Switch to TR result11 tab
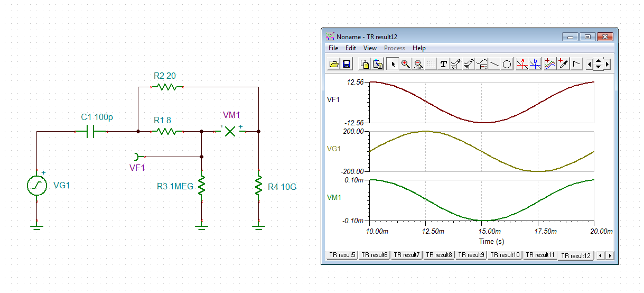 (x=540, y=255)
